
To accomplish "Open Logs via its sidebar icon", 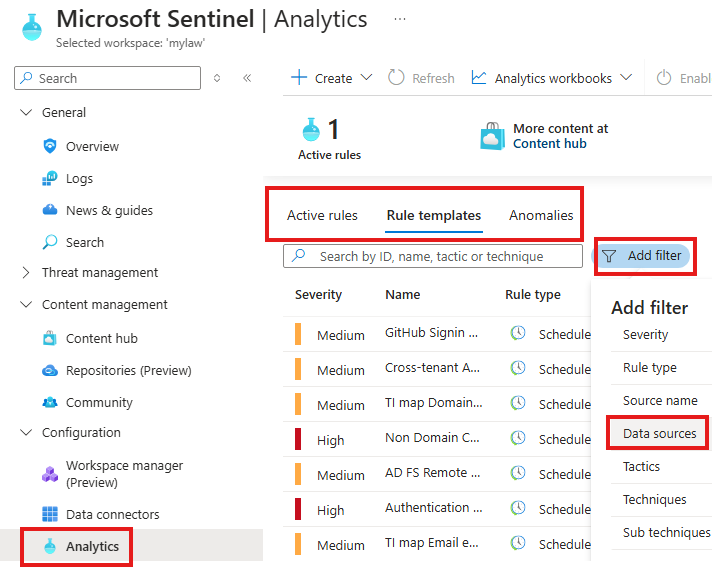I will tap(50, 178).
